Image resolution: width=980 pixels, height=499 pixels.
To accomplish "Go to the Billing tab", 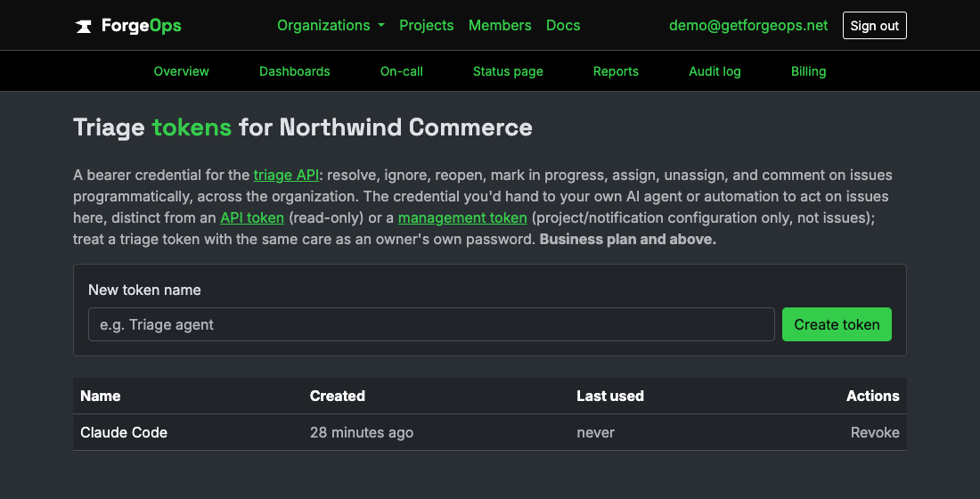I will (808, 71).
